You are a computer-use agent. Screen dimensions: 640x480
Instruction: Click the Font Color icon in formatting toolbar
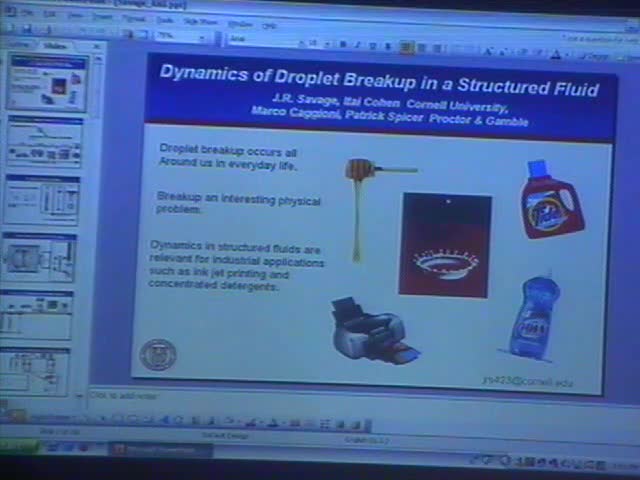click(x=556, y=55)
